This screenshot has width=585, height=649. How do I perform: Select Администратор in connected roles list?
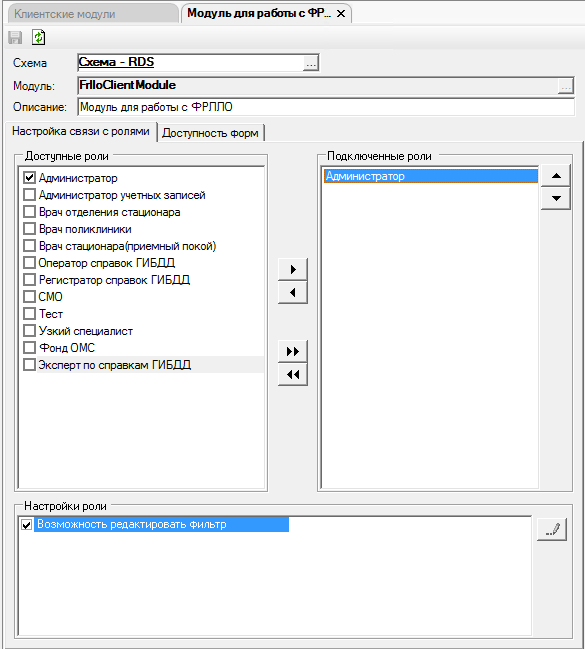pyautogui.click(x=431, y=176)
